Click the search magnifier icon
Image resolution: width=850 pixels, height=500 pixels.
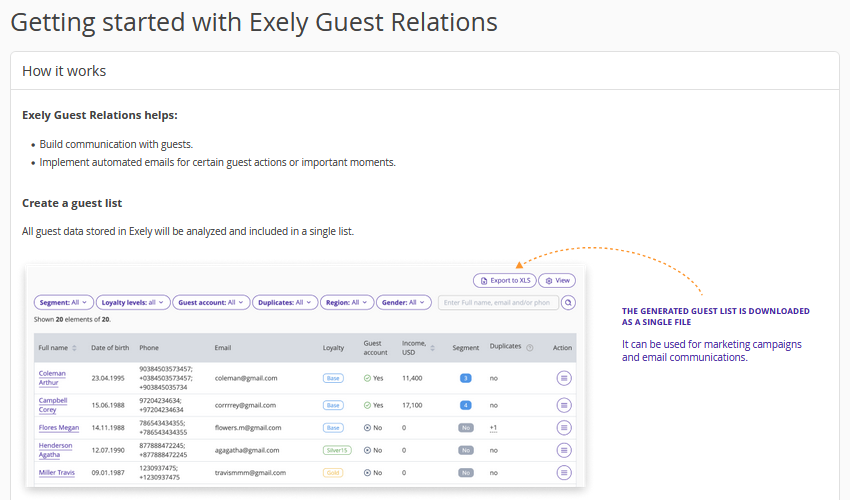[569, 302]
